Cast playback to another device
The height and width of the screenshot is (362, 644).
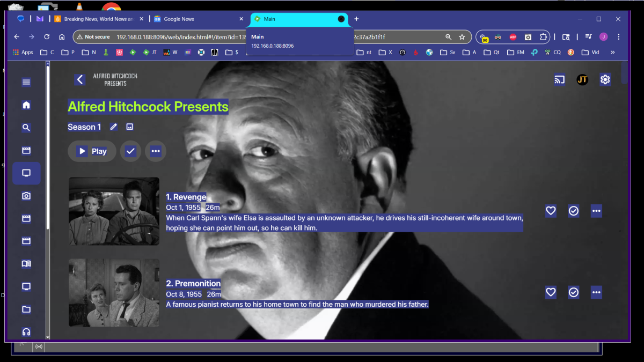point(559,79)
